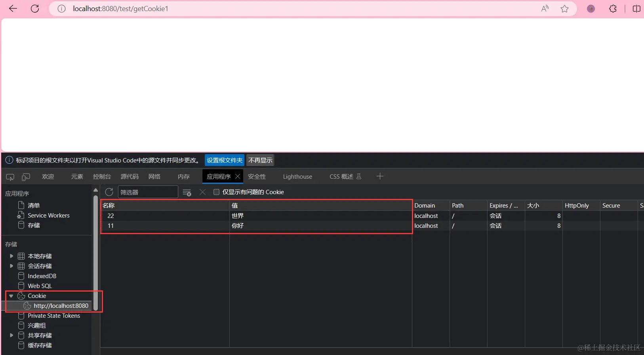The width and height of the screenshot is (644, 355).
Task: Close the 应用程序 tab
Action: (238, 176)
